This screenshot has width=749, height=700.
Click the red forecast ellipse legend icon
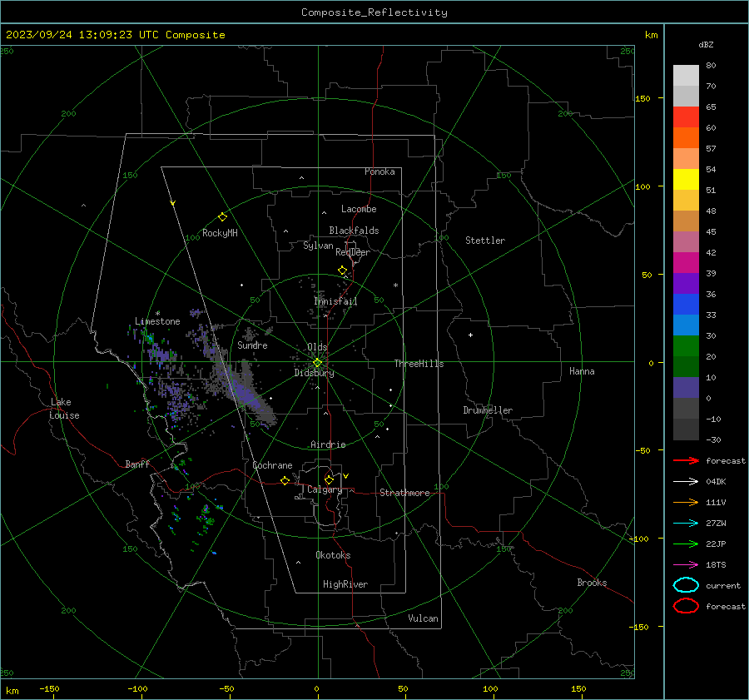point(686,606)
